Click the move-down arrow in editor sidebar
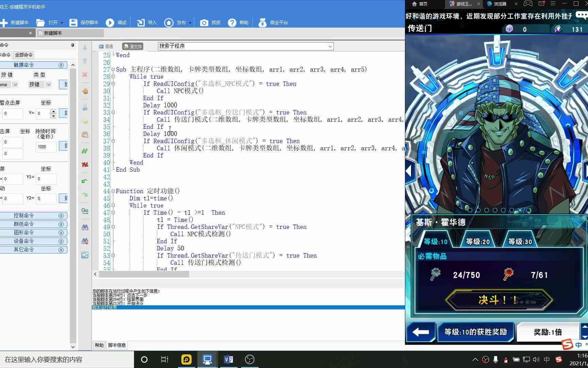The image size is (588, 368). click(x=85, y=48)
